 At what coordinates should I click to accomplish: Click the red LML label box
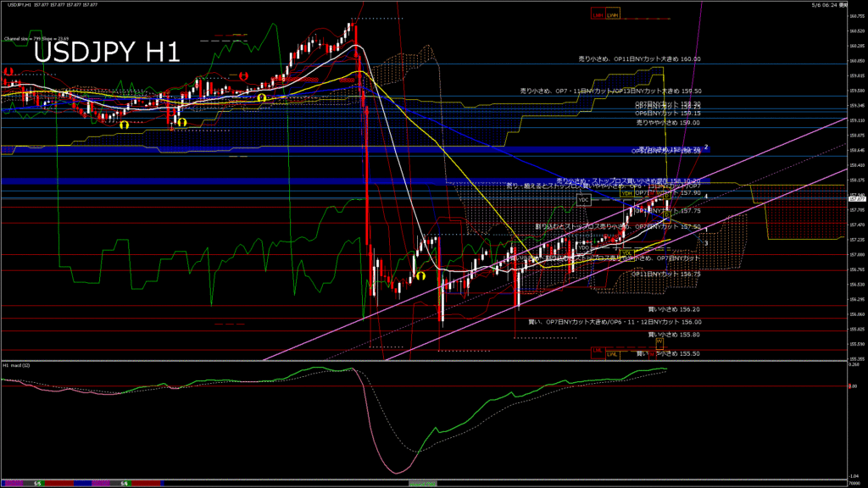(598, 352)
